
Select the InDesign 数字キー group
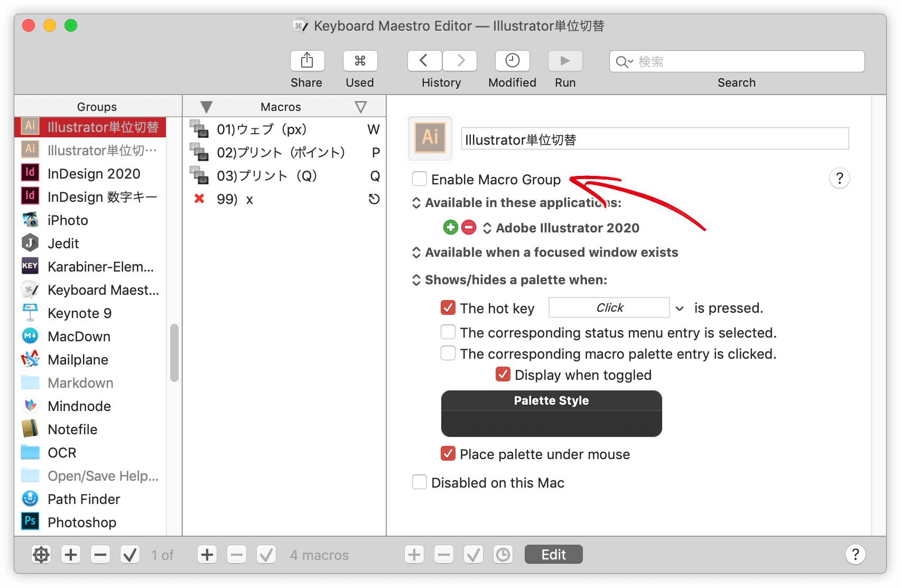(90, 197)
